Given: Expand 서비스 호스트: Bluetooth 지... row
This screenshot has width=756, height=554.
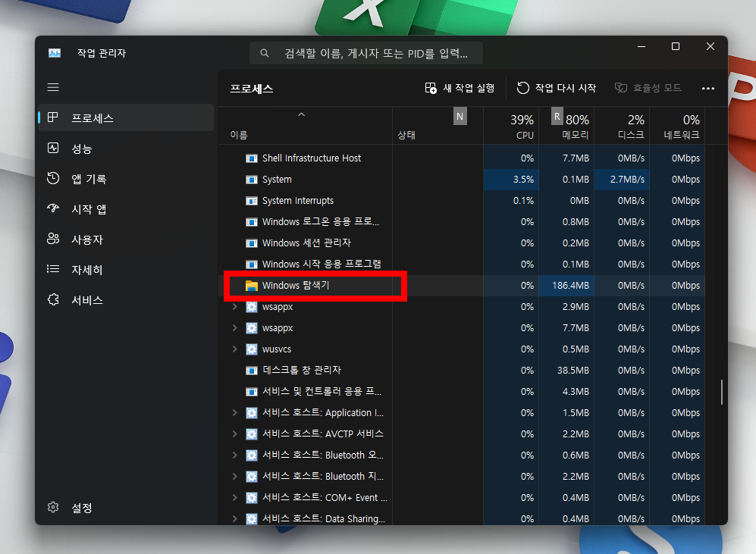Looking at the screenshot, I should [235, 477].
